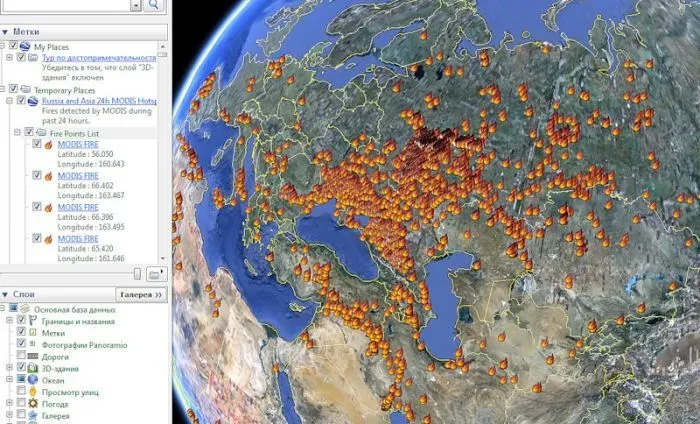Select MODIS FIRE entry at latitude 66.402
700x424 pixels.
pyautogui.click(x=77, y=175)
